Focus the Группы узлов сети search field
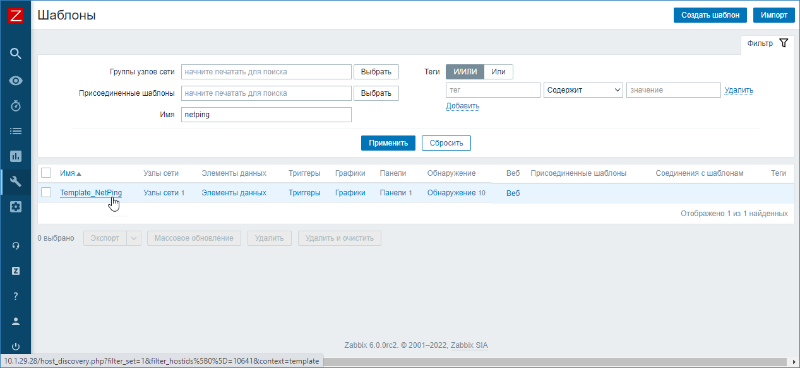The height and width of the screenshot is (368, 800). (x=266, y=72)
